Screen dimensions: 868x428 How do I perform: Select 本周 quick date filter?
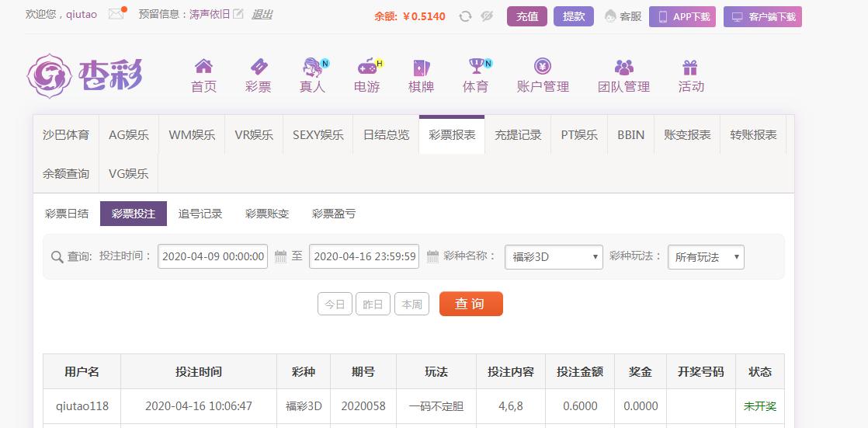point(411,304)
